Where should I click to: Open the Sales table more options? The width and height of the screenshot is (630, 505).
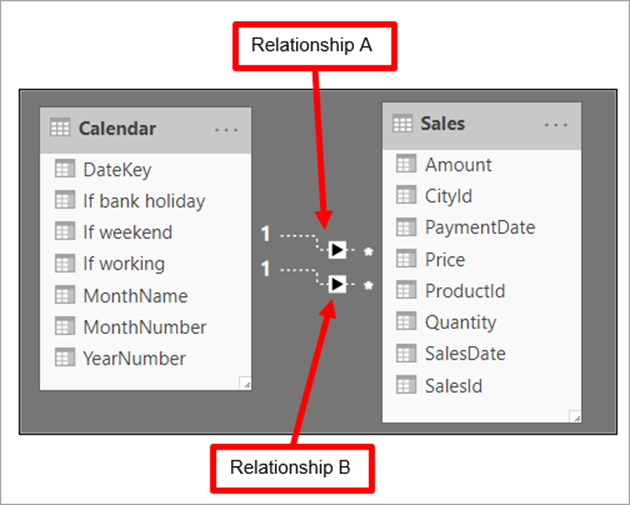(556, 125)
